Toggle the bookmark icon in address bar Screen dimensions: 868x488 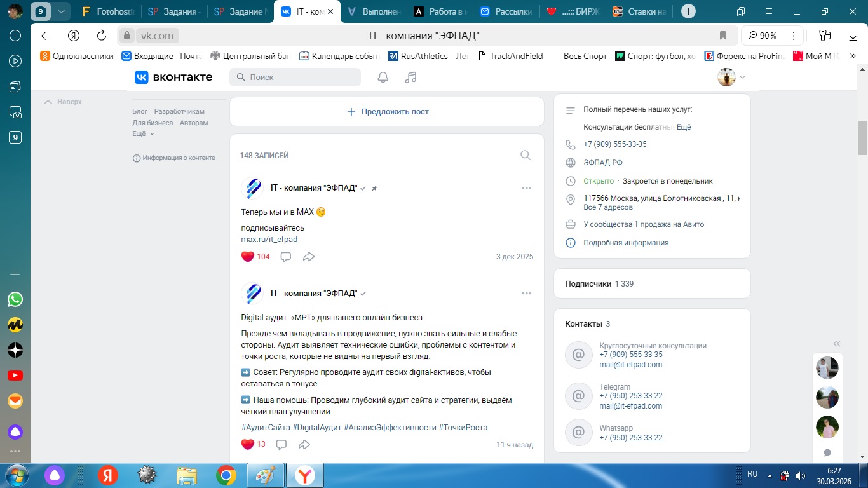pos(723,36)
